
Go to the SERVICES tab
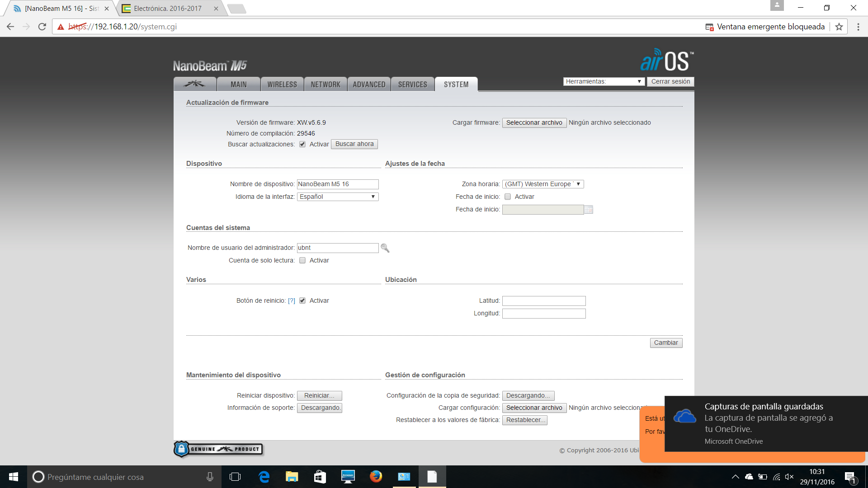(412, 84)
